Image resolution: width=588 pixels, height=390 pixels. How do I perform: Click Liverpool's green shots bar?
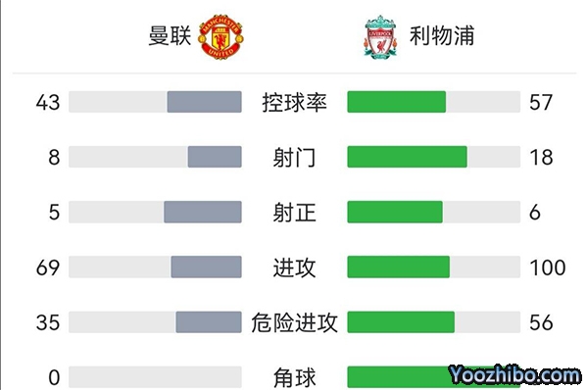pyautogui.click(x=408, y=157)
